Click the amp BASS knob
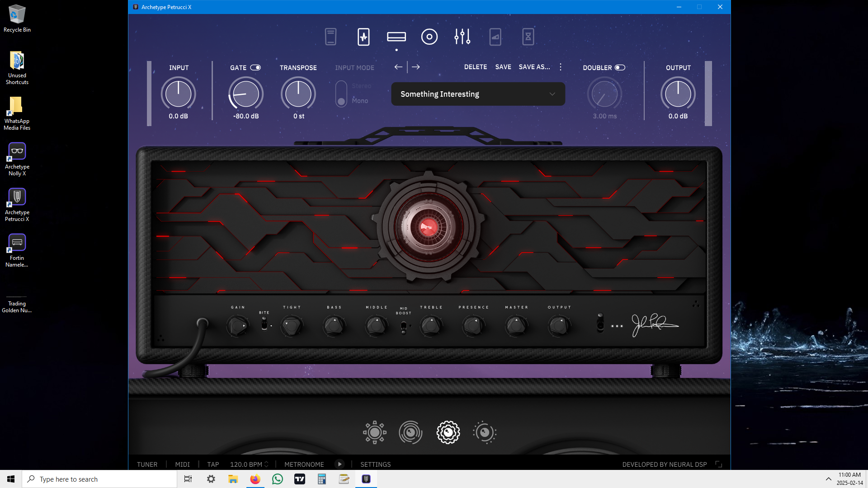The height and width of the screenshot is (488, 868). pyautogui.click(x=334, y=326)
